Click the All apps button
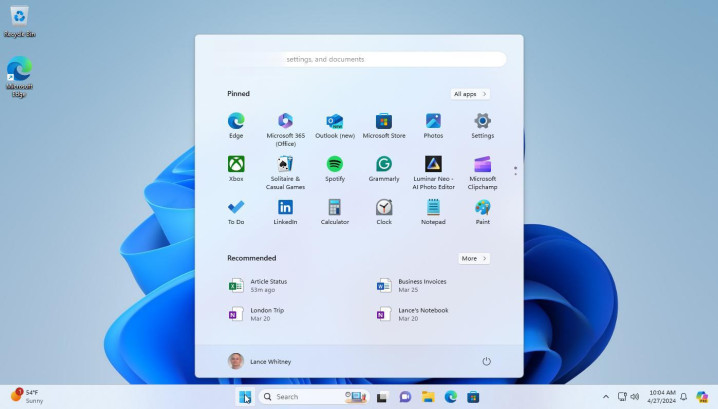The height and width of the screenshot is (409, 718). point(470,94)
